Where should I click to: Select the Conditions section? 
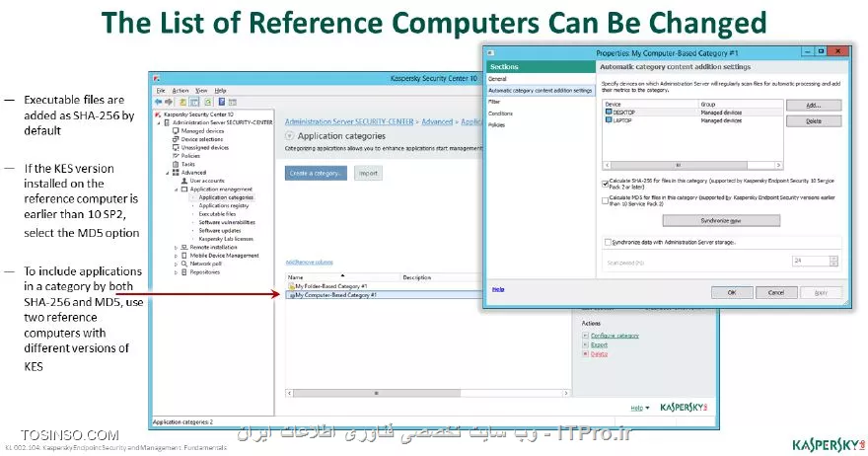click(541, 114)
